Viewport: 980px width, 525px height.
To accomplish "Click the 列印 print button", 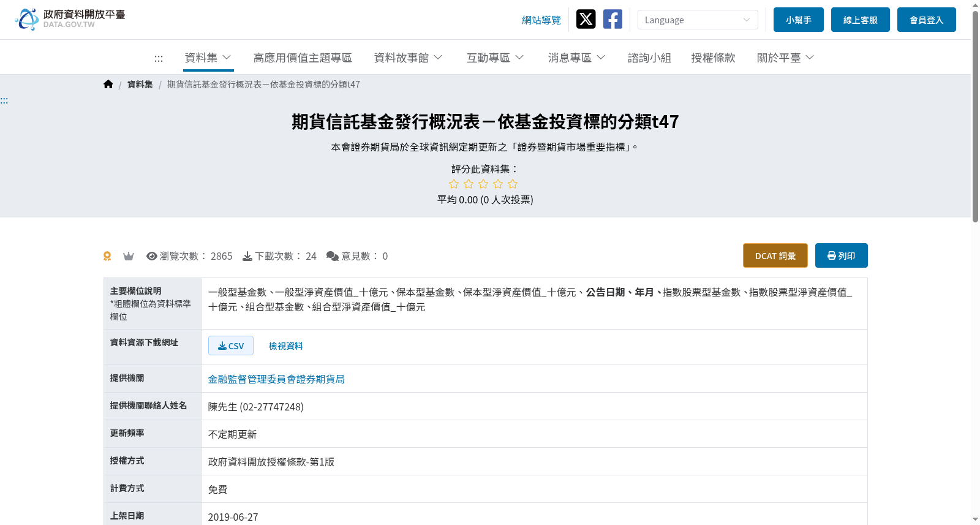I will pos(842,255).
